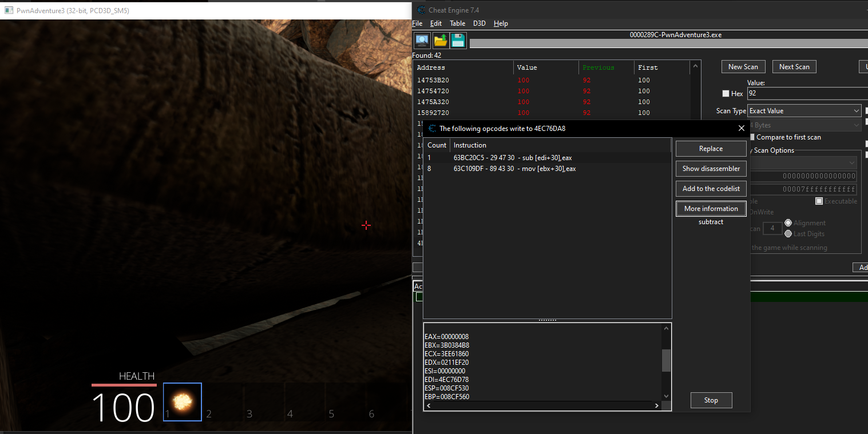The height and width of the screenshot is (434, 868).
Task: Open the value type 4 Bytes dropdown
Action: pos(806,125)
